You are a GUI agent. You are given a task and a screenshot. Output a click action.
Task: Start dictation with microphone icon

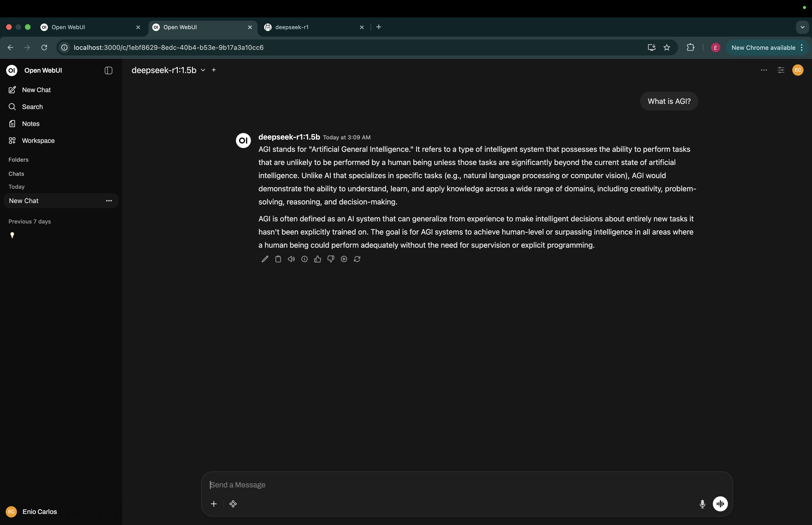702,504
